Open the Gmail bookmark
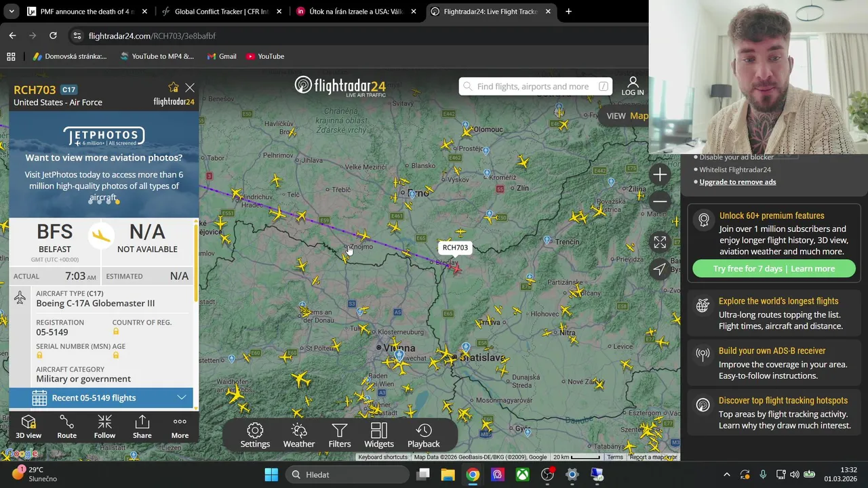 pos(222,56)
